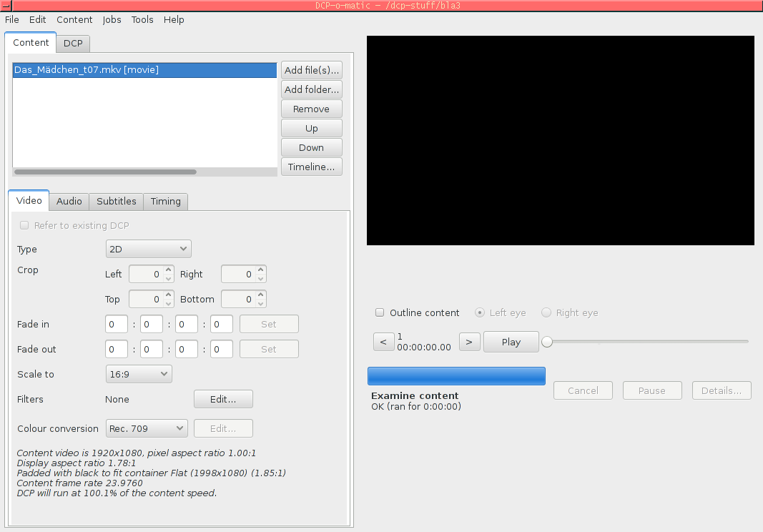Decrease the Top crop value

point(168,303)
